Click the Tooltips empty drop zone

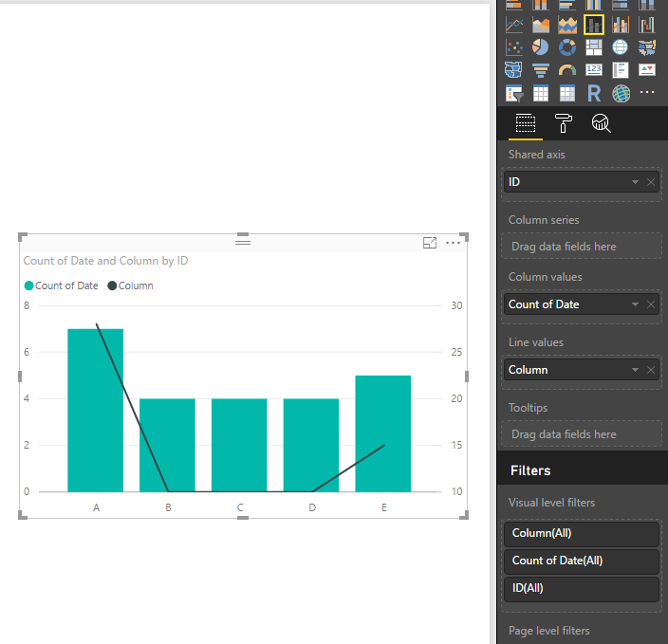pos(582,434)
